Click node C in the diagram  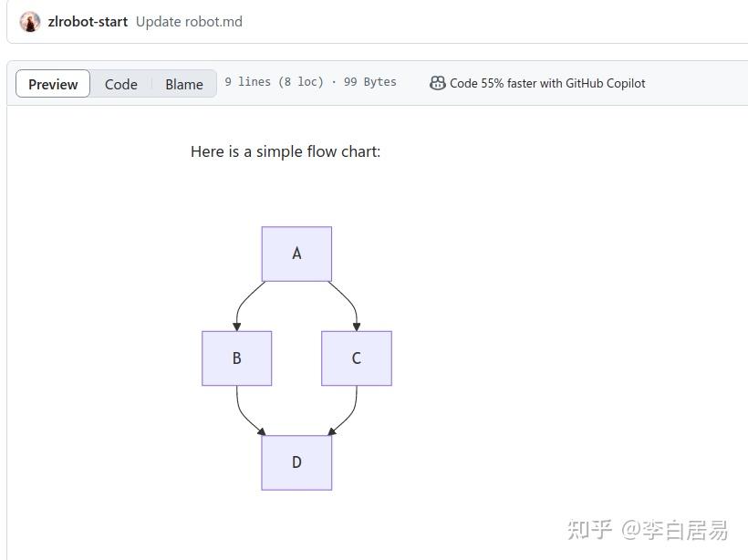point(356,358)
